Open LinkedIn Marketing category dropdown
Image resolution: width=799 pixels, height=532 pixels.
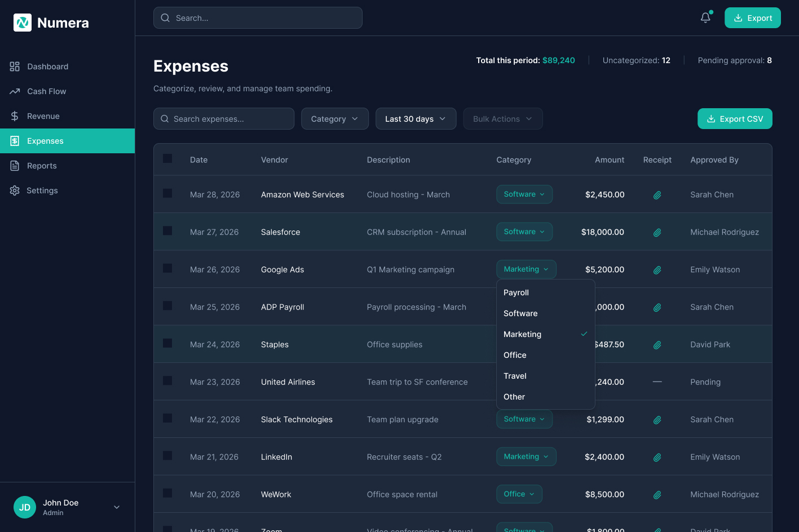click(526, 456)
